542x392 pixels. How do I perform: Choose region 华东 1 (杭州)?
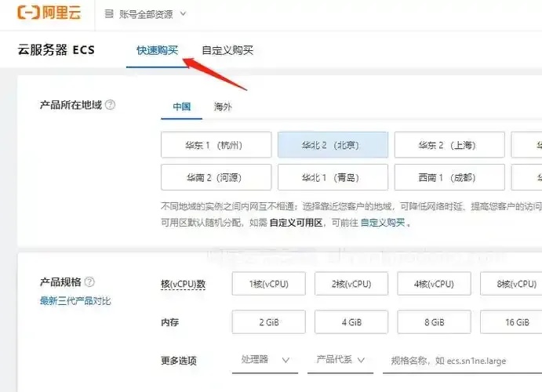point(216,145)
